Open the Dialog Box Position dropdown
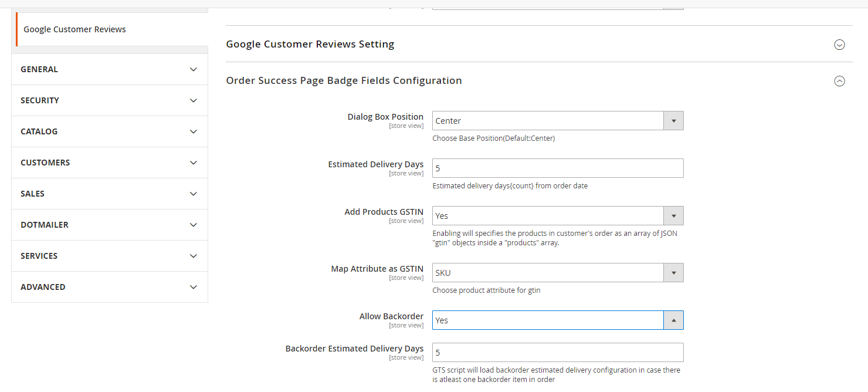The height and width of the screenshot is (392, 868). (557, 121)
